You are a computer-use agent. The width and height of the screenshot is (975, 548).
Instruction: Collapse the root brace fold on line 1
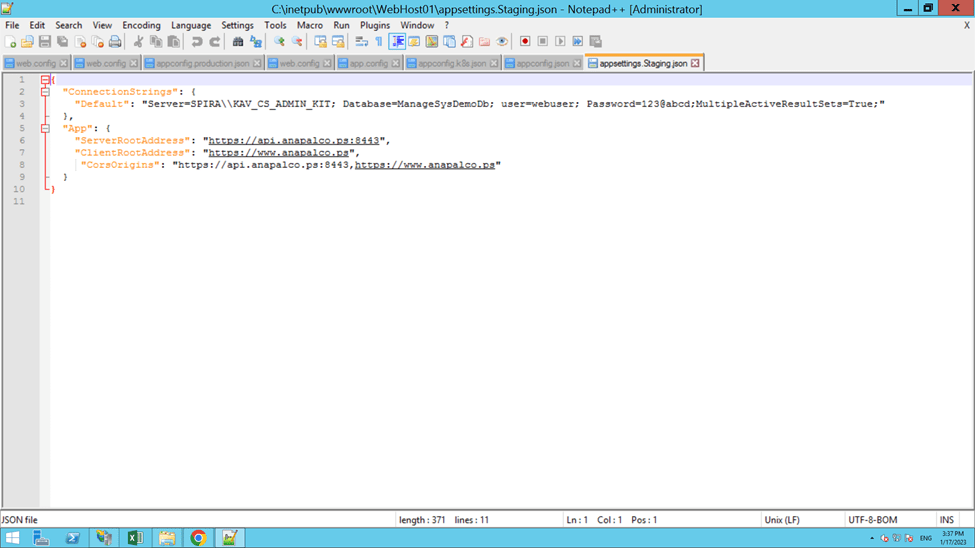tap(45, 80)
